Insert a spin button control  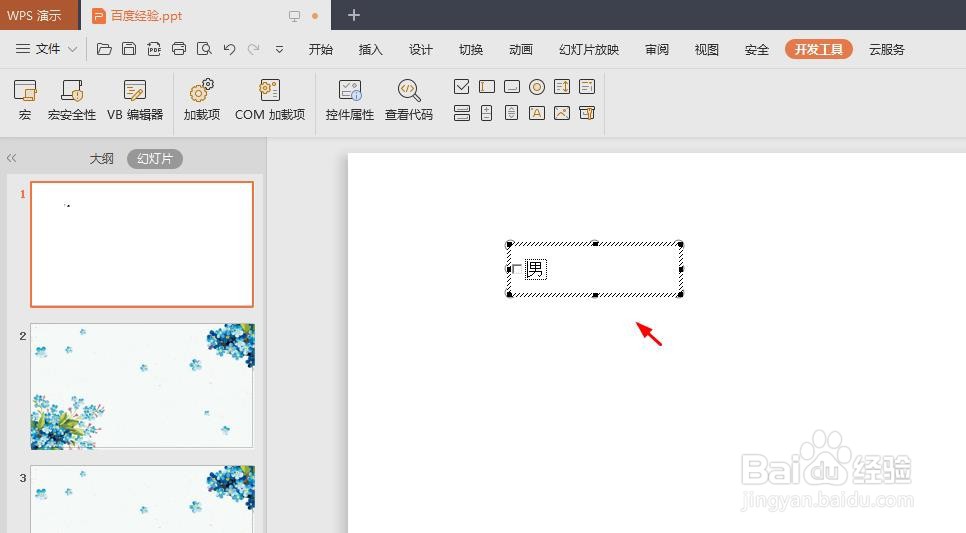(x=487, y=113)
